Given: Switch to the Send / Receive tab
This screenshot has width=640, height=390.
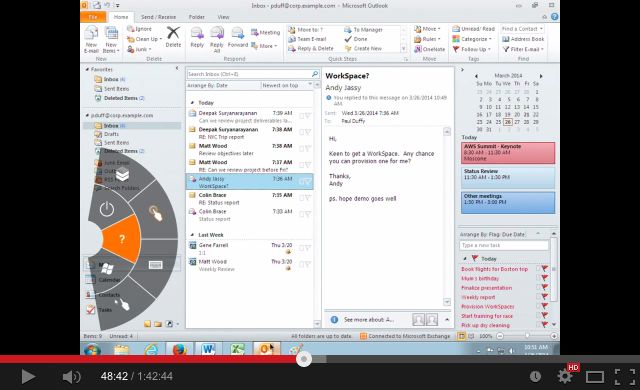Looking at the screenshot, I should (158, 17).
